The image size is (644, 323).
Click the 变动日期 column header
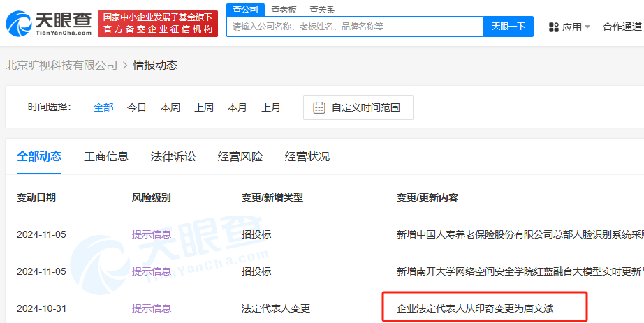click(36, 198)
